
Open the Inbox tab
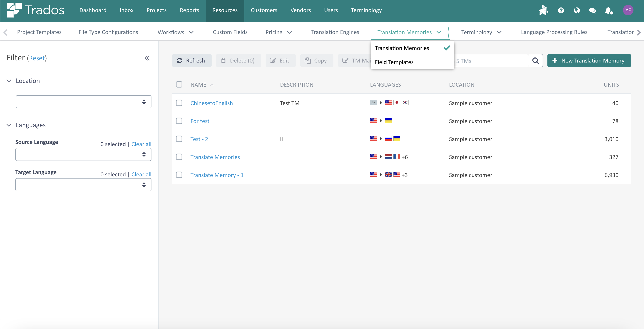click(126, 10)
